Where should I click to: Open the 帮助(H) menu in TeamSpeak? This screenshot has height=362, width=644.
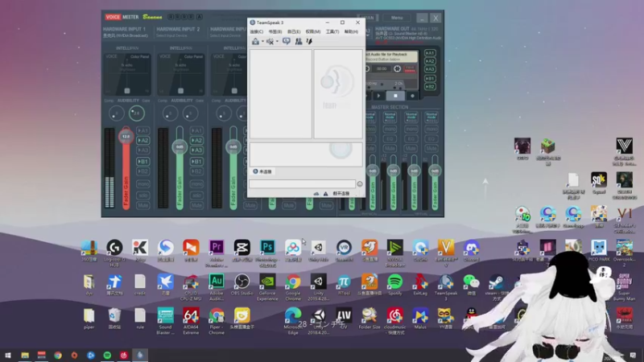point(351,31)
